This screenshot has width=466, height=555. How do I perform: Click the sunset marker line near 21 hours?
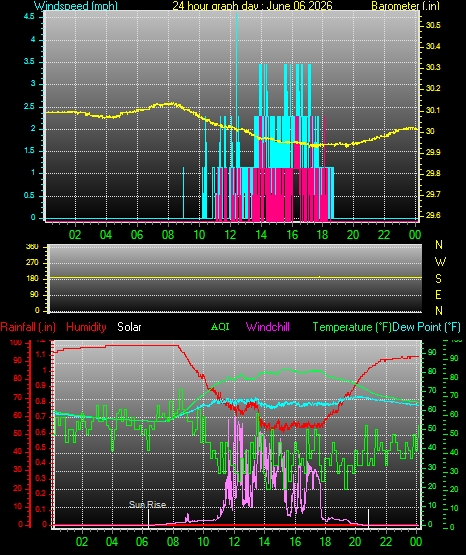click(368, 517)
